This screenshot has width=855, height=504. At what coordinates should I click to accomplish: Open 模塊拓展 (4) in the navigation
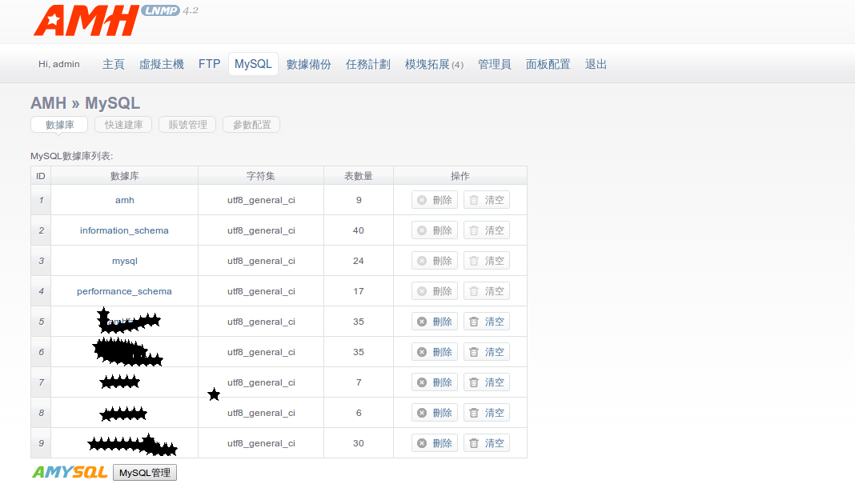434,64
